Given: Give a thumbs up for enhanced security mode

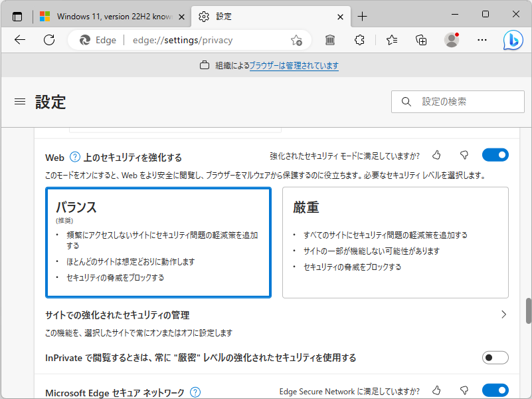Looking at the screenshot, I should (436, 154).
